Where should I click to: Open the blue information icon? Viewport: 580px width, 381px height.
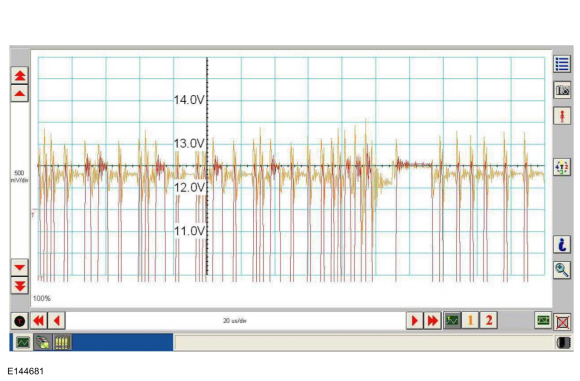[562, 245]
